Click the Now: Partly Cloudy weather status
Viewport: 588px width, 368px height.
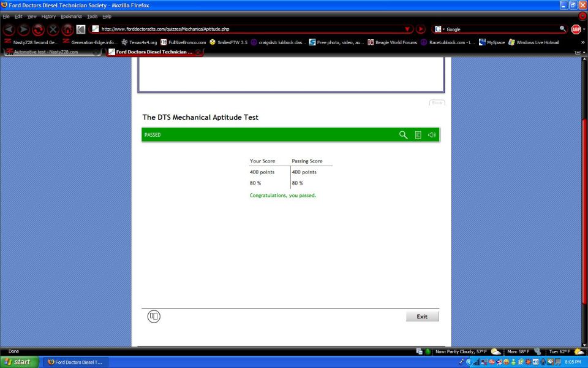[469, 351]
